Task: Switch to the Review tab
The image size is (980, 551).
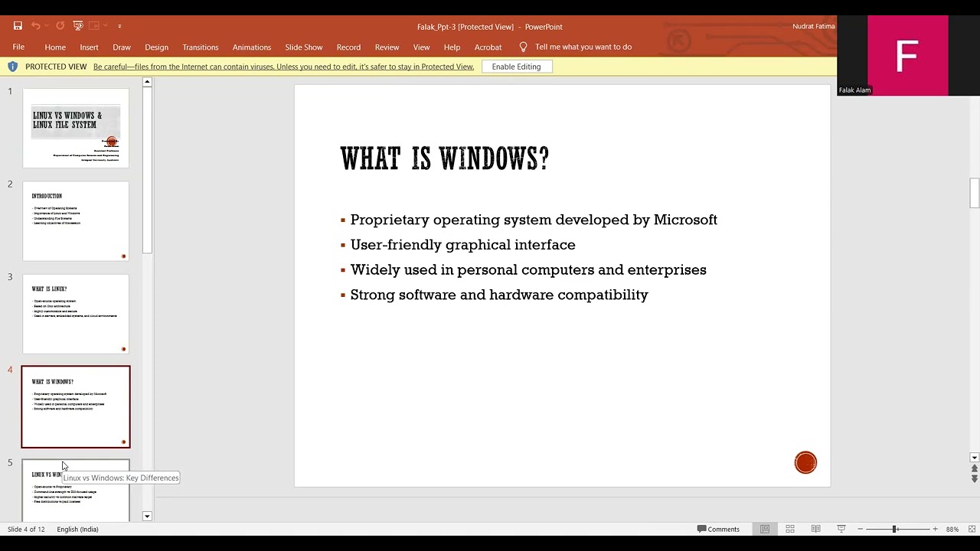Action: tap(387, 47)
